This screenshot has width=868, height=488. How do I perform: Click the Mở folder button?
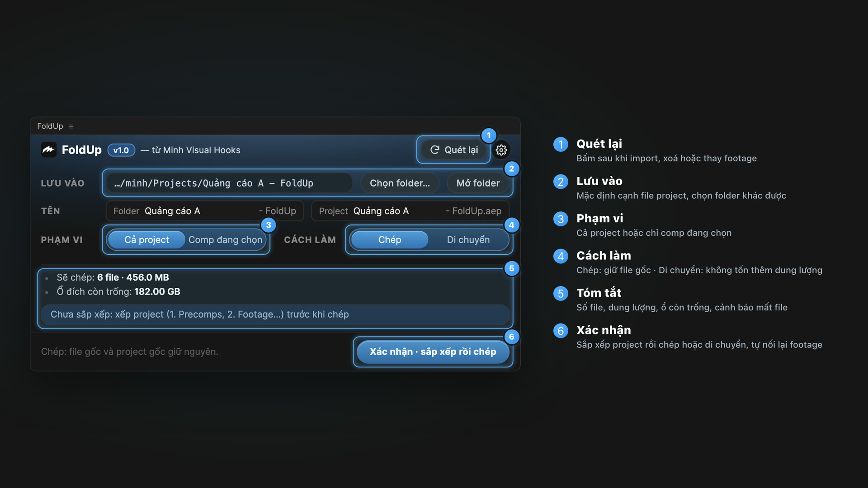point(478,183)
